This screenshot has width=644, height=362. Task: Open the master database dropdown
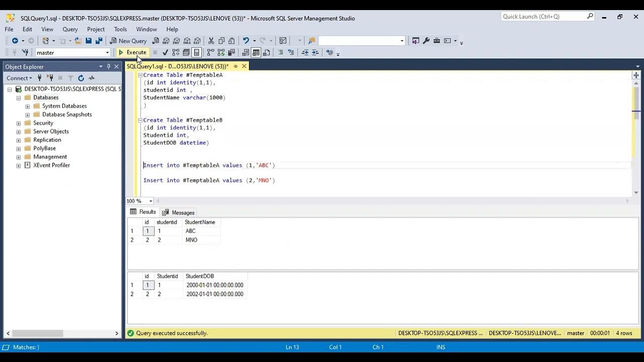click(x=107, y=52)
